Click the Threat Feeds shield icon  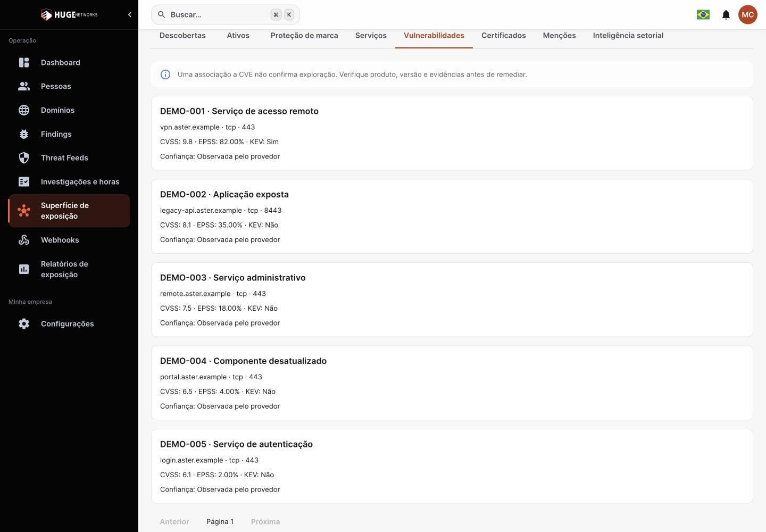tap(24, 157)
